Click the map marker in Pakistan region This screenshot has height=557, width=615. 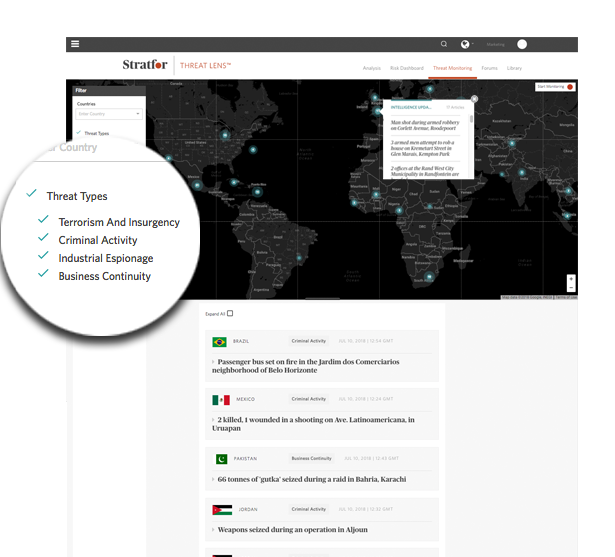[502, 174]
